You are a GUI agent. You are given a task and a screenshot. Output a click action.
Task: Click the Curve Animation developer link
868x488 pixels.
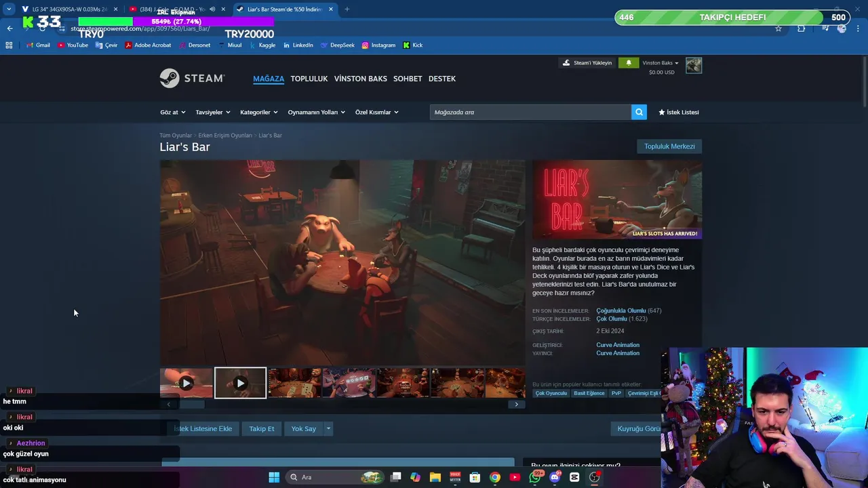(618, 345)
